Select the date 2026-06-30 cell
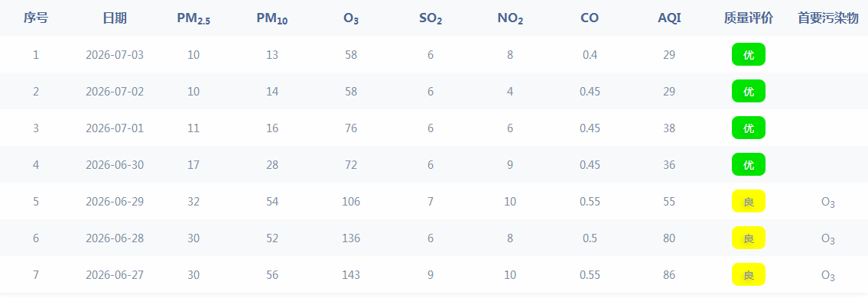868x298 pixels. click(115, 165)
